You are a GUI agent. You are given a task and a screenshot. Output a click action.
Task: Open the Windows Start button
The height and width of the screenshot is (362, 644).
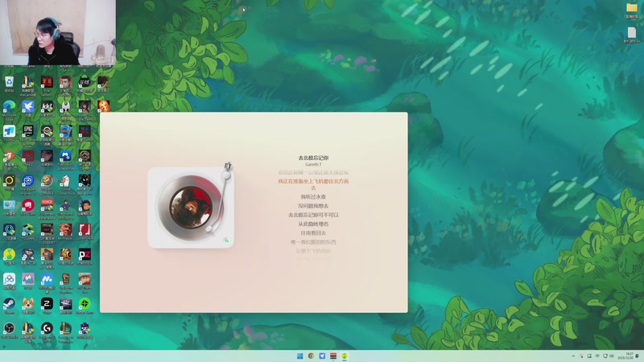[299, 356]
